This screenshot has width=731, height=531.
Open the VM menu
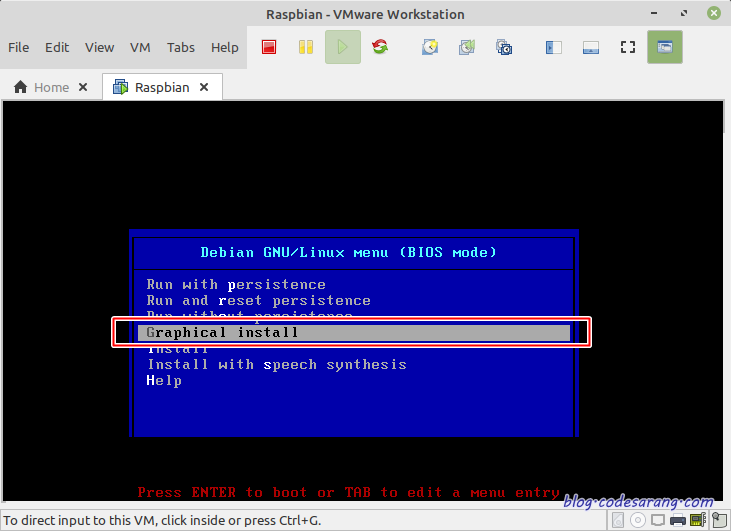tap(140, 48)
